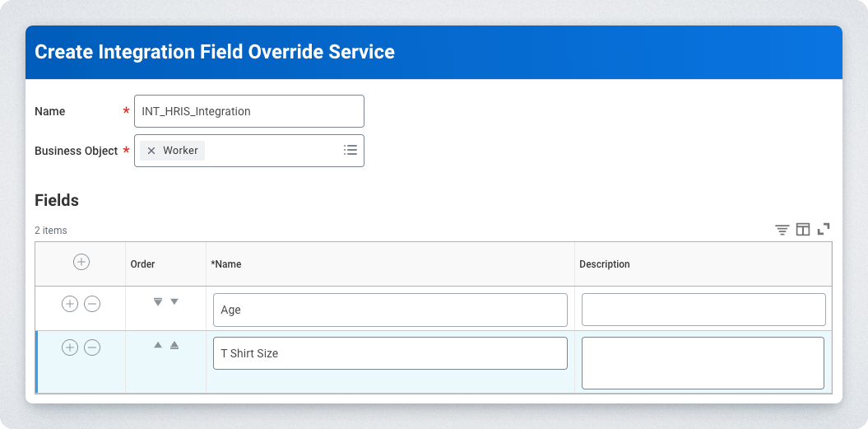Image resolution: width=868 pixels, height=429 pixels.
Task: Move T Shirt Size row to top
Action: coord(174,345)
